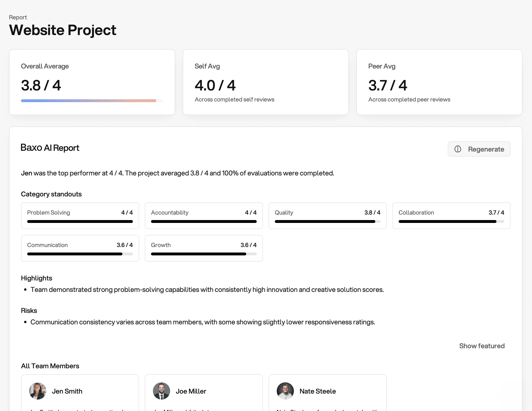This screenshot has width=532, height=411.
Task: Select the Accountability category card
Action: [204, 216]
